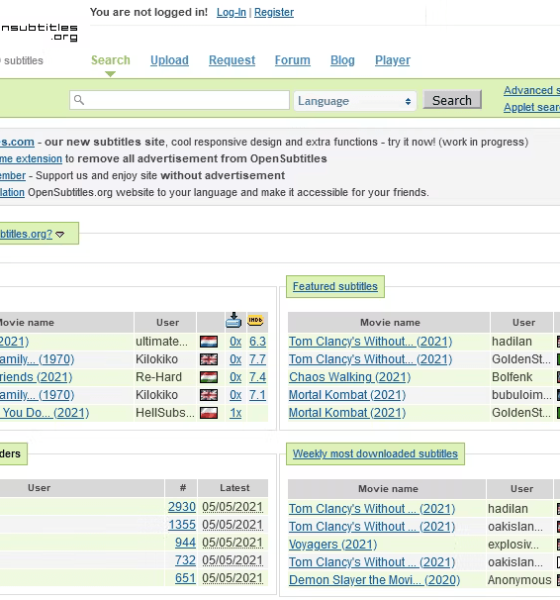Open Chaos Walking (2021) featured subtitle

coord(350,377)
